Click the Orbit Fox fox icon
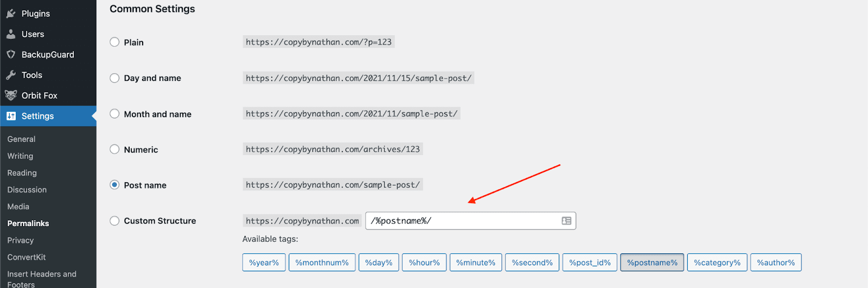This screenshot has width=868, height=288. point(11,95)
